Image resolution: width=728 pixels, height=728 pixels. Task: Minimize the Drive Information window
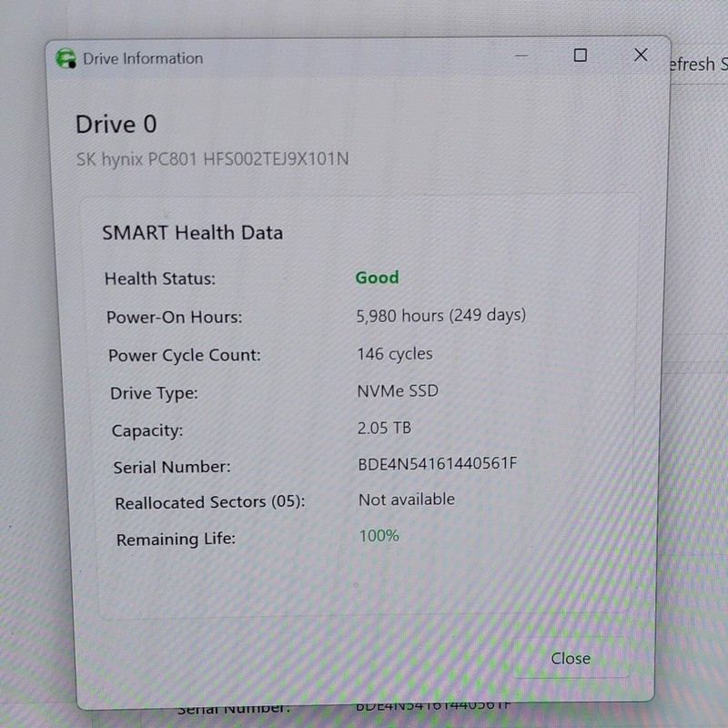[521, 56]
